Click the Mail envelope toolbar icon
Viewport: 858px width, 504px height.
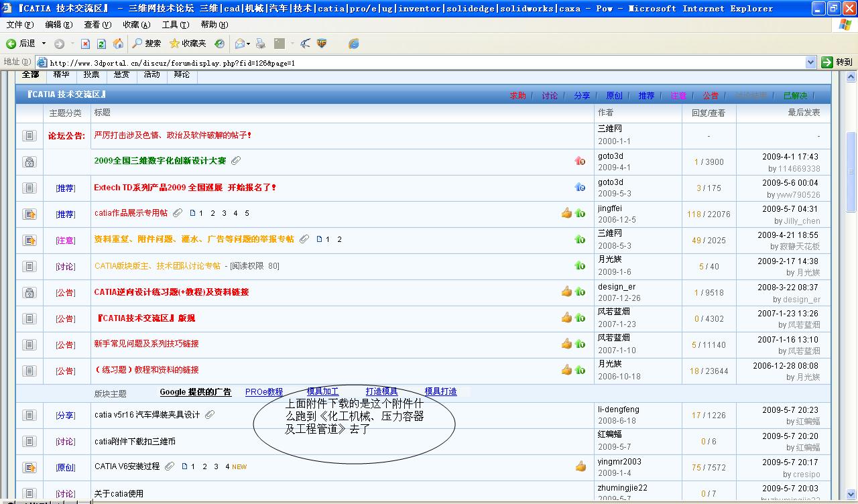click(239, 44)
